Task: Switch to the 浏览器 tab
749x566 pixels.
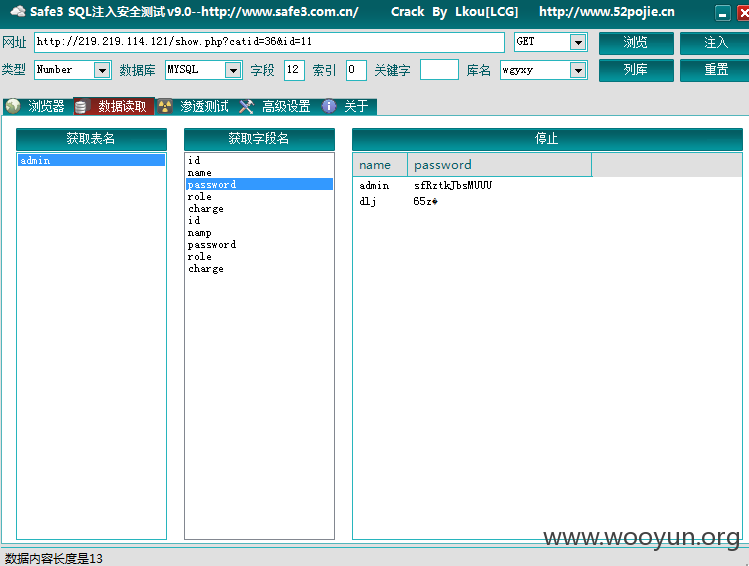Action: pyautogui.click(x=37, y=106)
